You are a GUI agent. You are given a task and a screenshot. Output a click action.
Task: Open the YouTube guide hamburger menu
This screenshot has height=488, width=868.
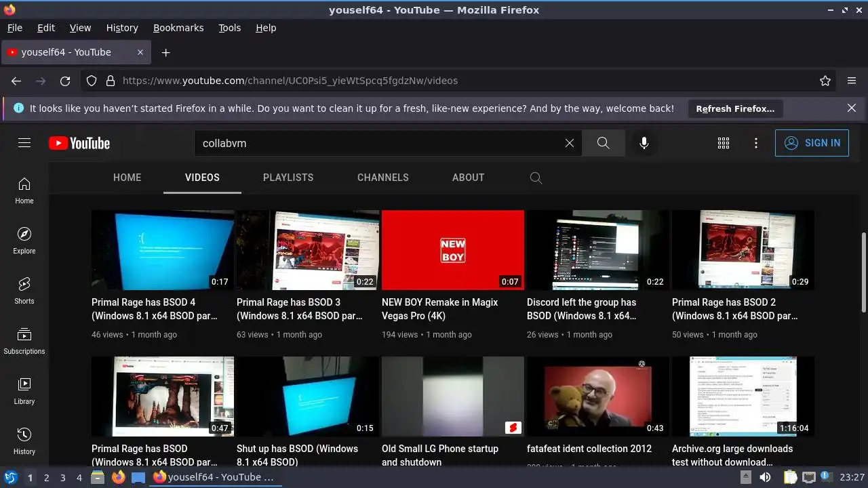pos(24,143)
